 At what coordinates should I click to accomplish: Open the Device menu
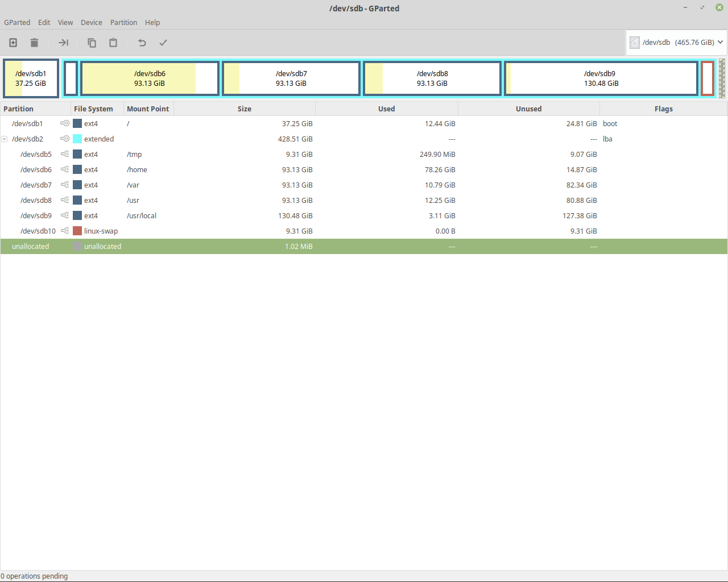91,22
